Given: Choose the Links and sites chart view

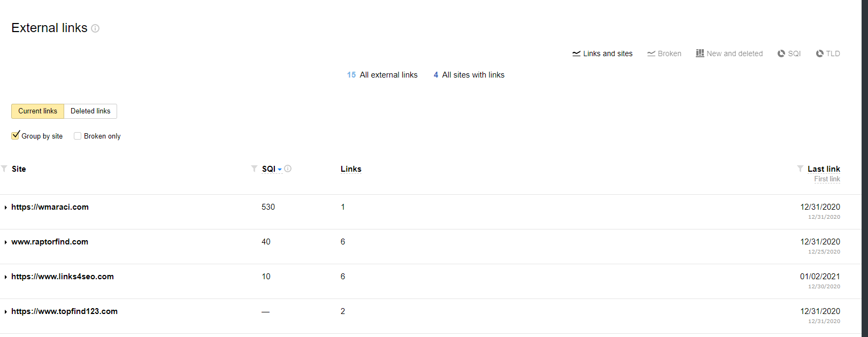Looking at the screenshot, I should pyautogui.click(x=602, y=53).
